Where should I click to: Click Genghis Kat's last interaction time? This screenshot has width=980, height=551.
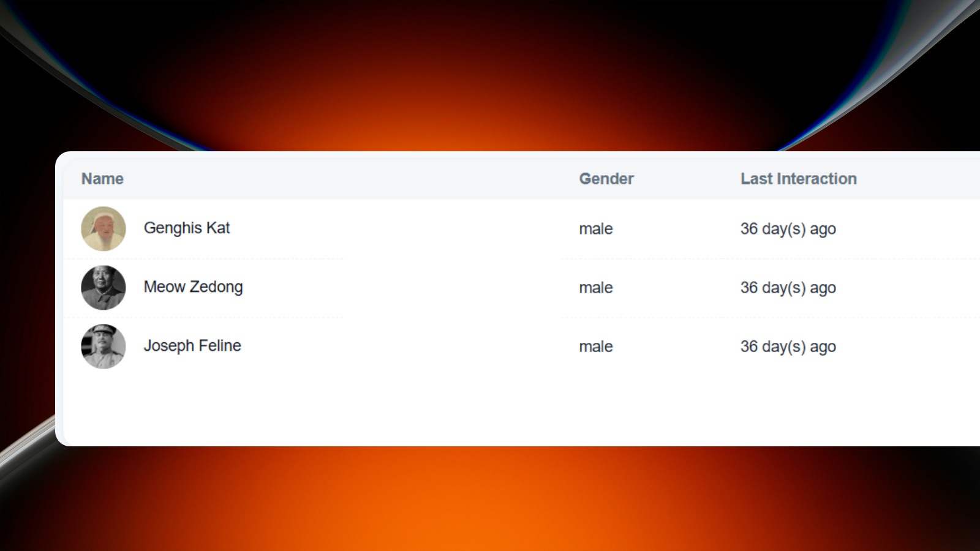788,229
